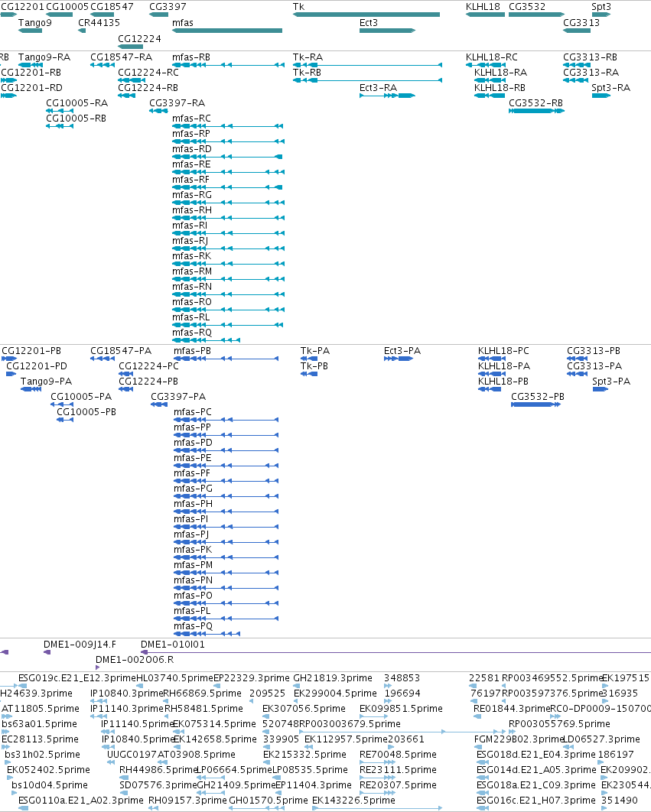Select the CG3313-RB transcript label
This screenshot has height=812, width=651.
tap(591, 57)
